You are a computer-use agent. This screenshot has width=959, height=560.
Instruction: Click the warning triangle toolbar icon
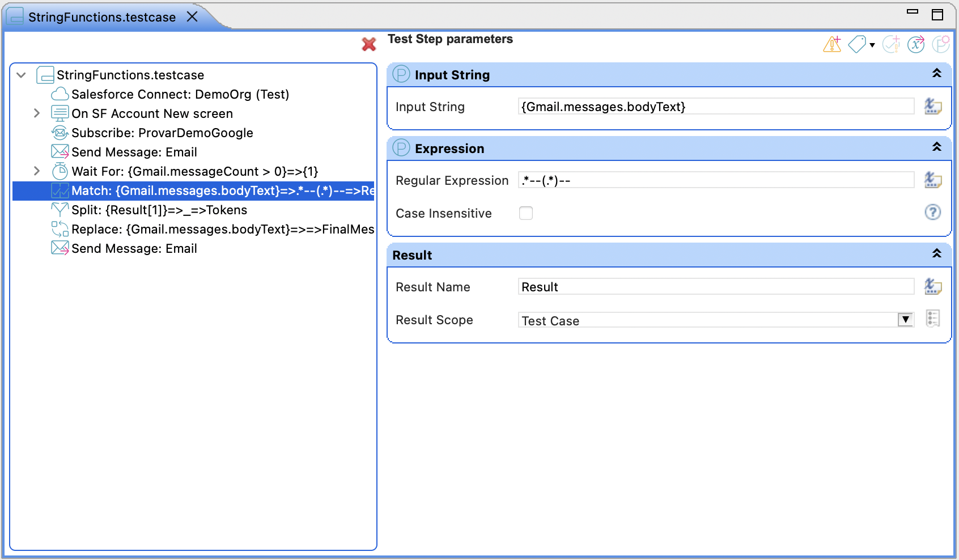[832, 44]
